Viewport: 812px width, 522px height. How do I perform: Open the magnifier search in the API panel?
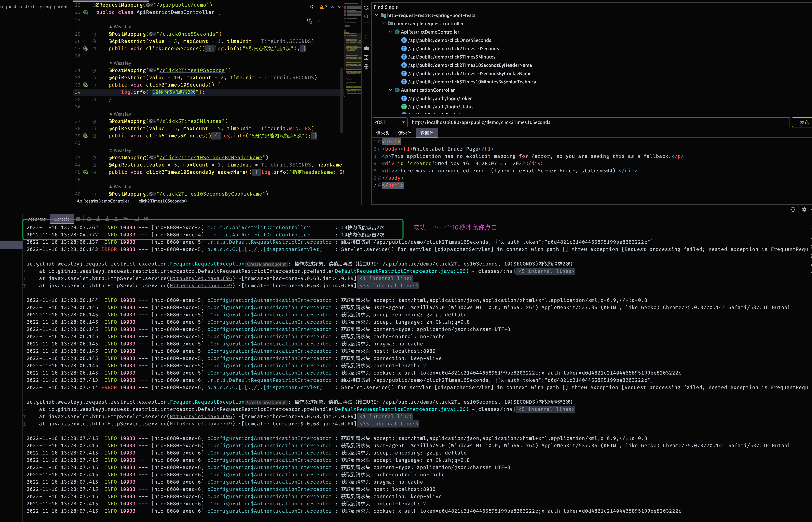point(366,17)
